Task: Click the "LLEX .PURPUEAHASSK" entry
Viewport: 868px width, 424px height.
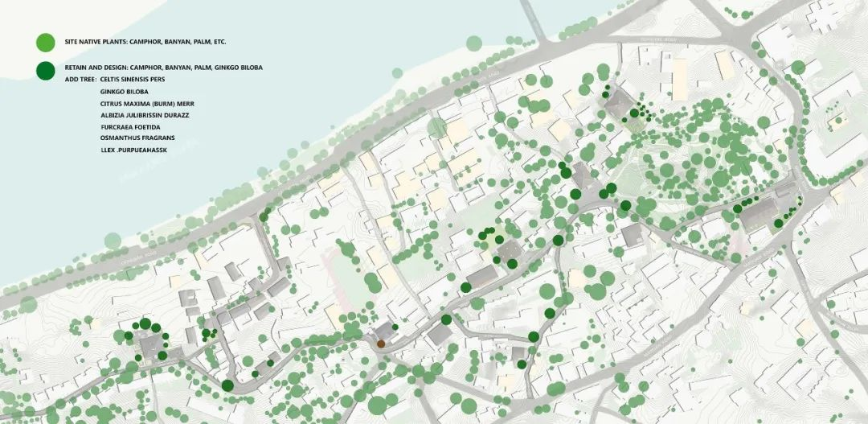Action: (x=133, y=150)
